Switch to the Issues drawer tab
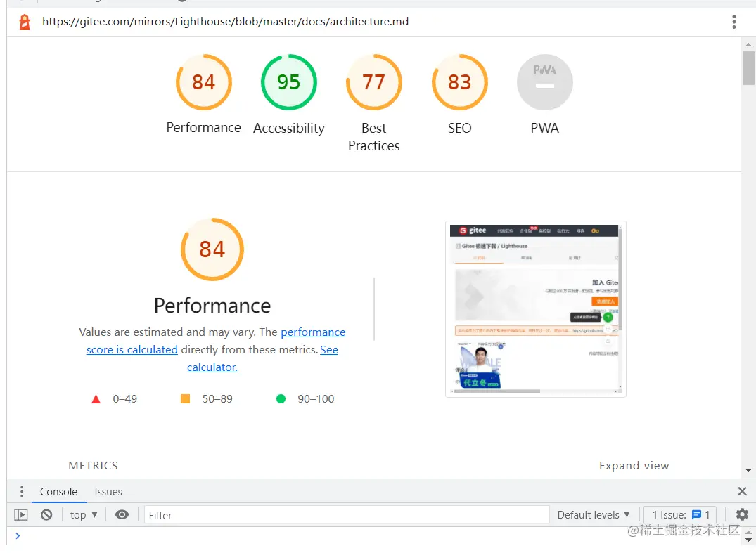Image resolution: width=756 pixels, height=553 pixels. tap(108, 492)
